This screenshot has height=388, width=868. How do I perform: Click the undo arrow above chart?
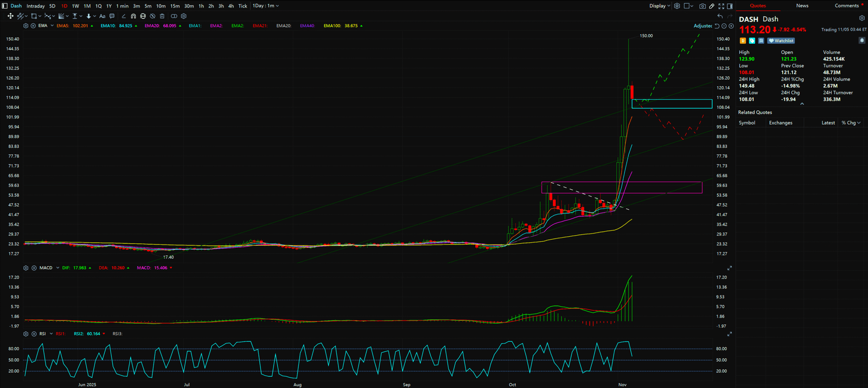click(720, 16)
